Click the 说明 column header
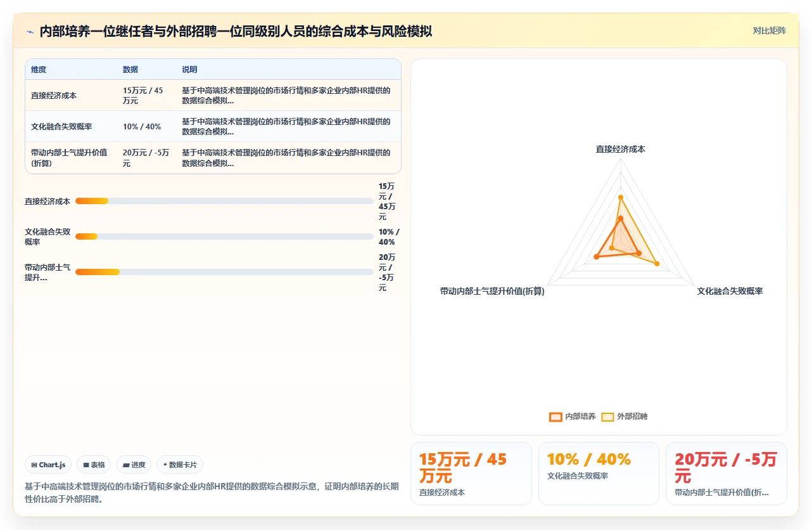Image resolution: width=812 pixels, height=530 pixels. pos(189,70)
